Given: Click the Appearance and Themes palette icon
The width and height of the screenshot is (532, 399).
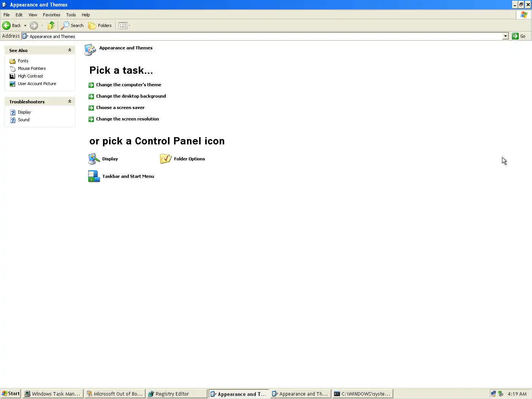Looking at the screenshot, I should click(x=90, y=50).
